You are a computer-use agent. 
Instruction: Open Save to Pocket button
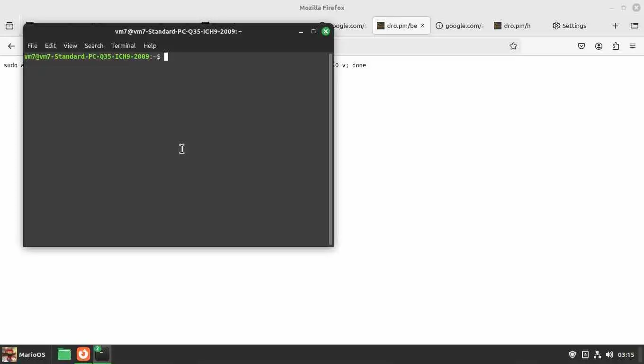point(581,46)
